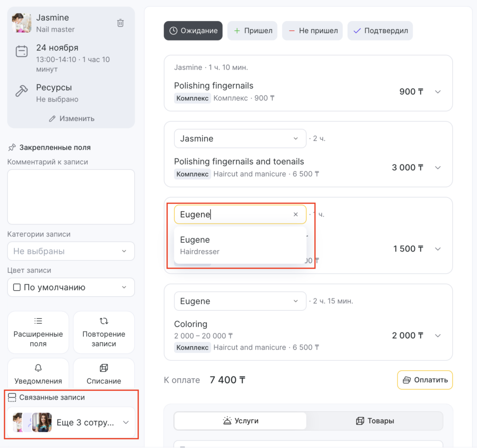Switch to the Услуги tab

240,421
